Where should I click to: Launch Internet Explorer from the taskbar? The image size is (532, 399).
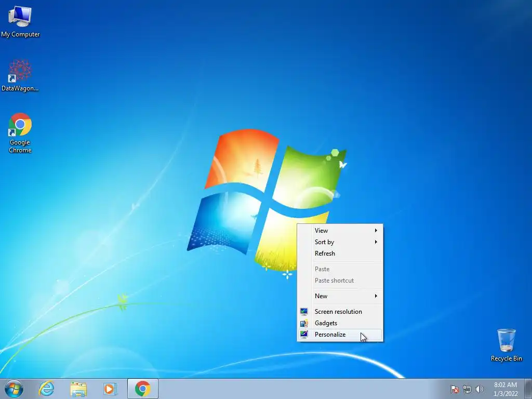point(46,389)
